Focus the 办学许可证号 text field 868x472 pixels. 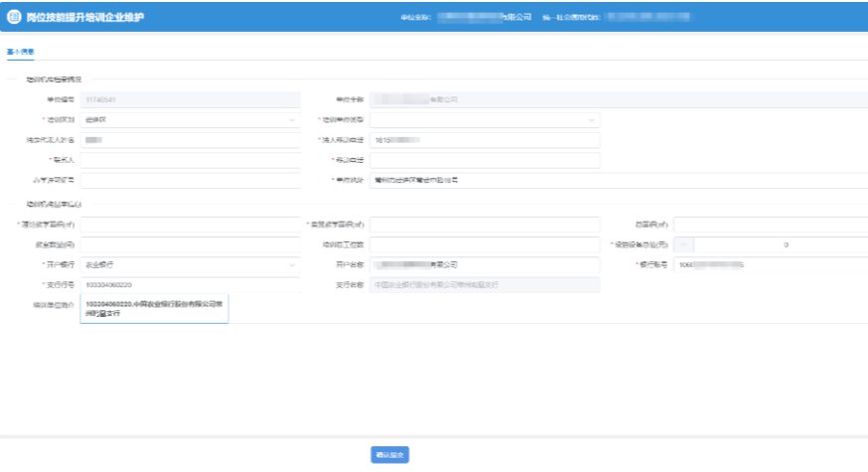tap(190, 181)
